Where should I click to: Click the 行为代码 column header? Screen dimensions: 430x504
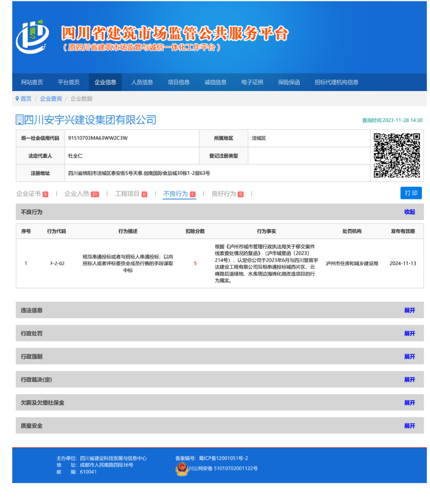pyautogui.click(x=57, y=231)
